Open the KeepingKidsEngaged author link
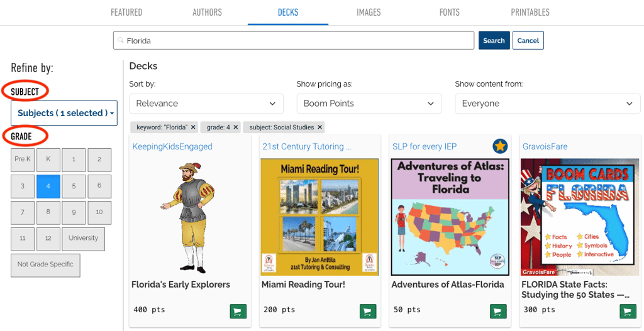Viewport: 644px width, 331px height. [x=172, y=146]
